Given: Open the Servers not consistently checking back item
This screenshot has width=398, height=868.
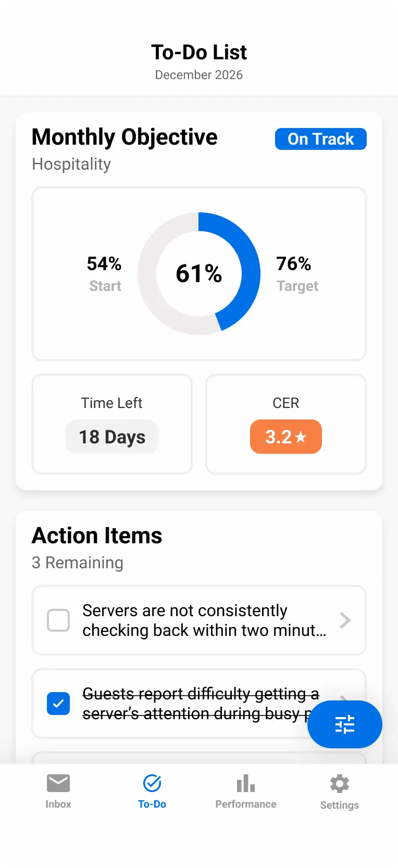Looking at the screenshot, I should (204, 620).
